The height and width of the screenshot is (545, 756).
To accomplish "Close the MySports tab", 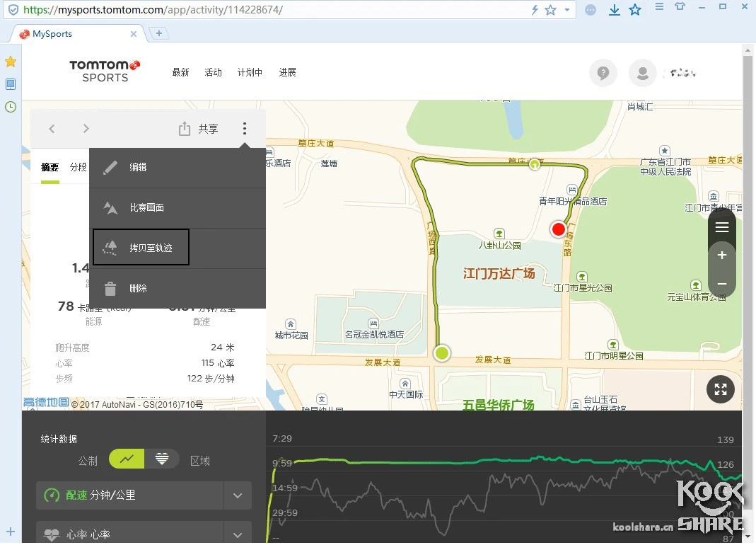I will click(134, 34).
